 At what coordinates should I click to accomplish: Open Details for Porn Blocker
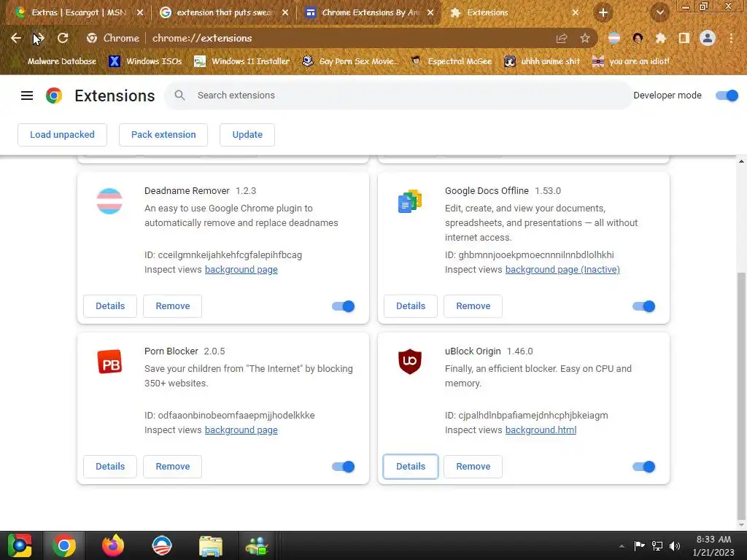coord(110,467)
